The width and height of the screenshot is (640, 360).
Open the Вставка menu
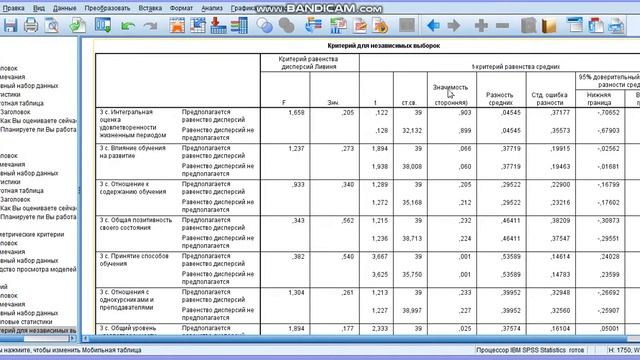click(150, 8)
